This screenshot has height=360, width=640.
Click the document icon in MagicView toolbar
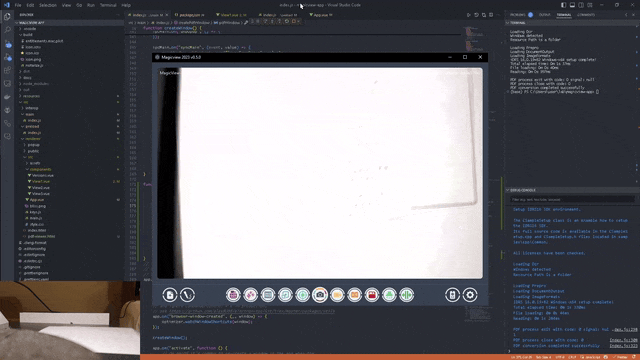coord(170,295)
